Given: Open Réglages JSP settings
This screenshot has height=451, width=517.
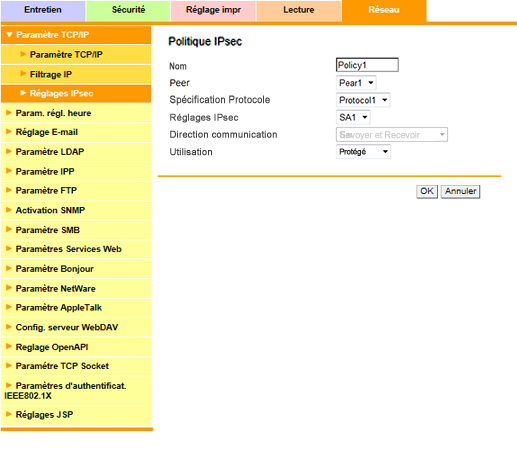Looking at the screenshot, I should point(76,415).
